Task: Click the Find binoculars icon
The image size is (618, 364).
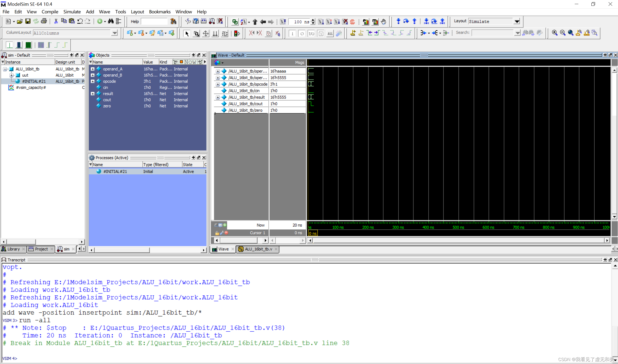Action: pyautogui.click(x=111, y=21)
